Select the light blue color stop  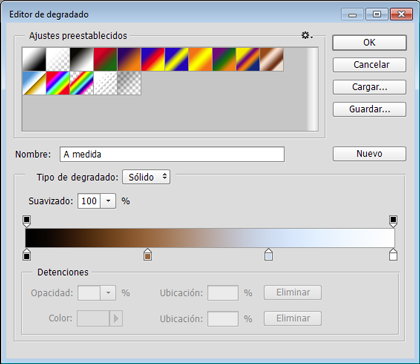click(268, 255)
